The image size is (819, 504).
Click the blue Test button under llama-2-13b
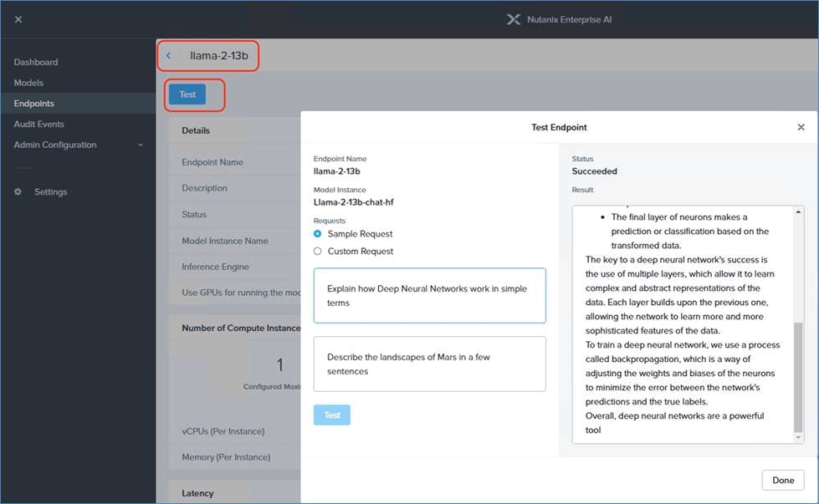coord(187,94)
